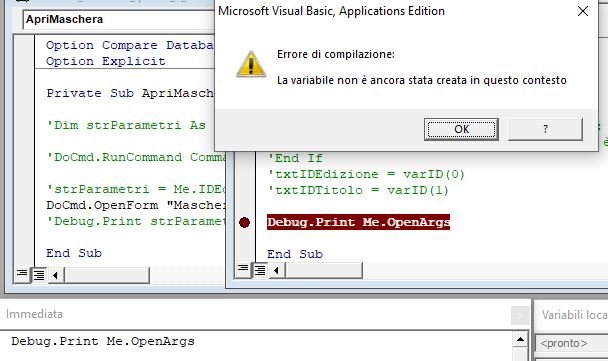Click OK in the compile error dialog
The width and height of the screenshot is (608, 361).
coord(461,129)
